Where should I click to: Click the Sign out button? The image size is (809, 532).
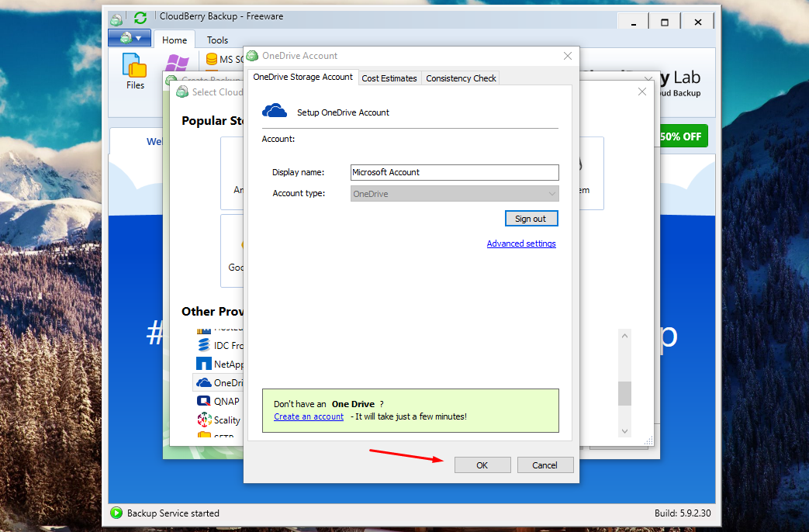[x=531, y=218]
